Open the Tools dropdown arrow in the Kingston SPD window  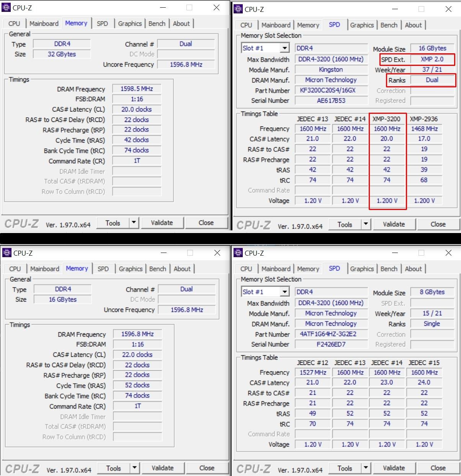[x=366, y=224]
